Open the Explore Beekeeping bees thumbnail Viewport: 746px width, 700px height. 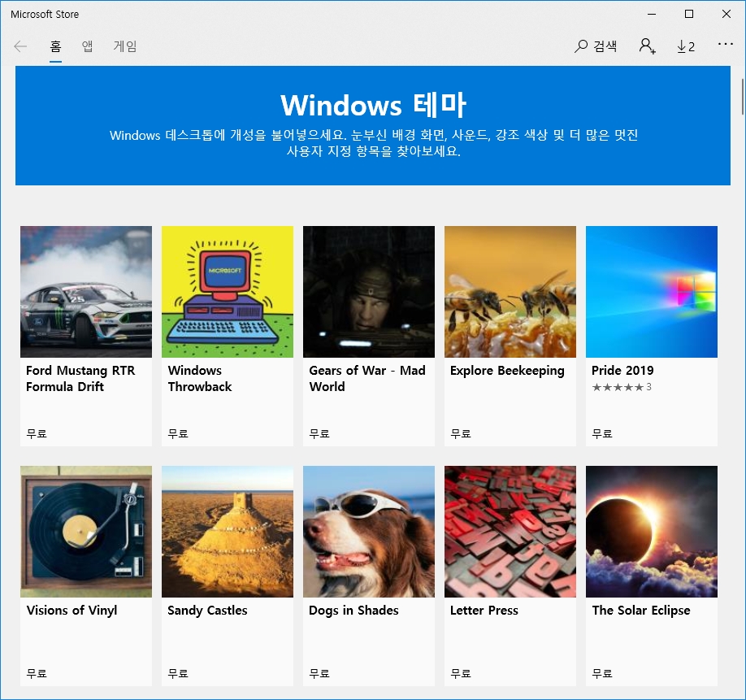tap(510, 292)
